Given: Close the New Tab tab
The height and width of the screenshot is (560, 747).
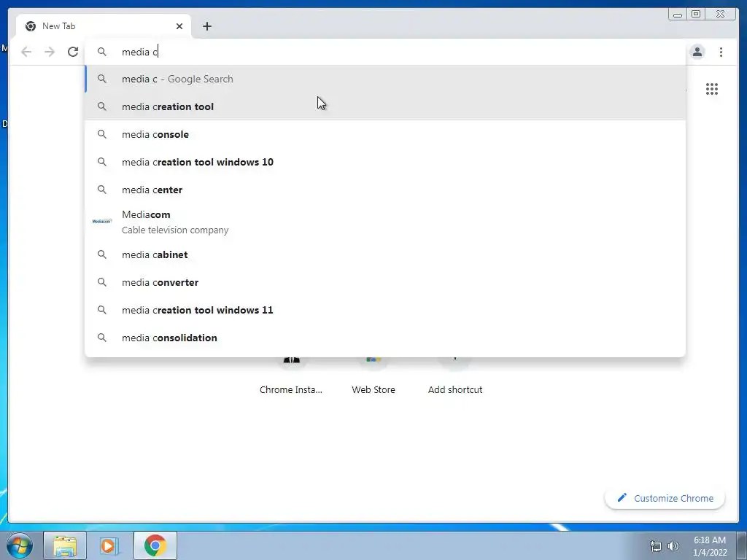Looking at the screenshot, I should [179, 26].
